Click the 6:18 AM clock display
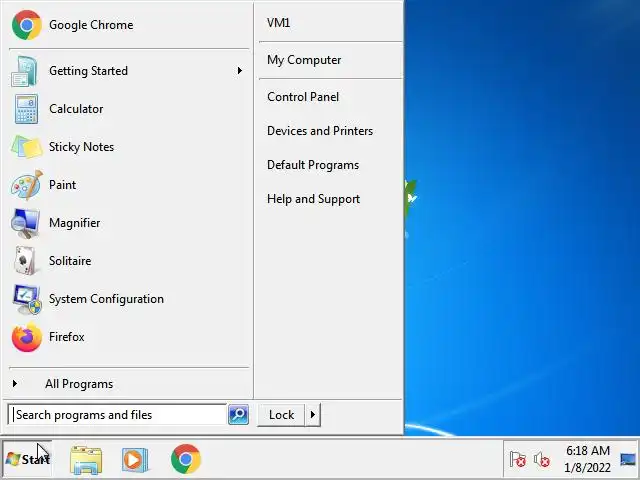This screenshot has width=640, height=480. tap(588, 451)
